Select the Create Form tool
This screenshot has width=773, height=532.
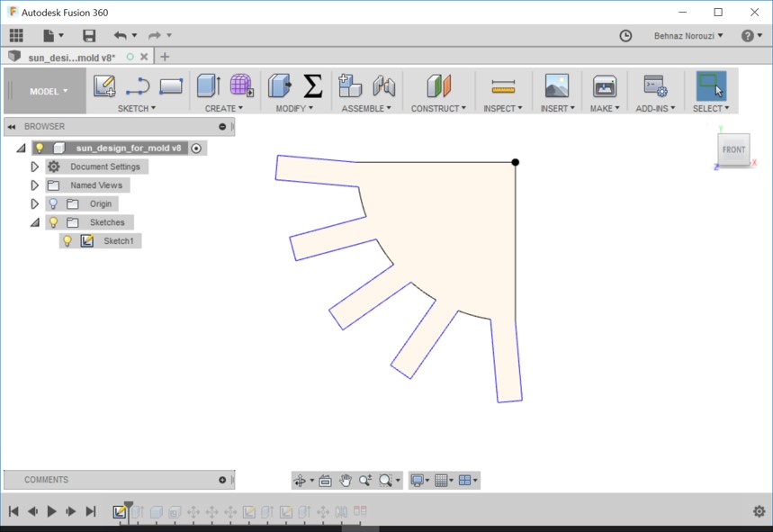(241, 86)
